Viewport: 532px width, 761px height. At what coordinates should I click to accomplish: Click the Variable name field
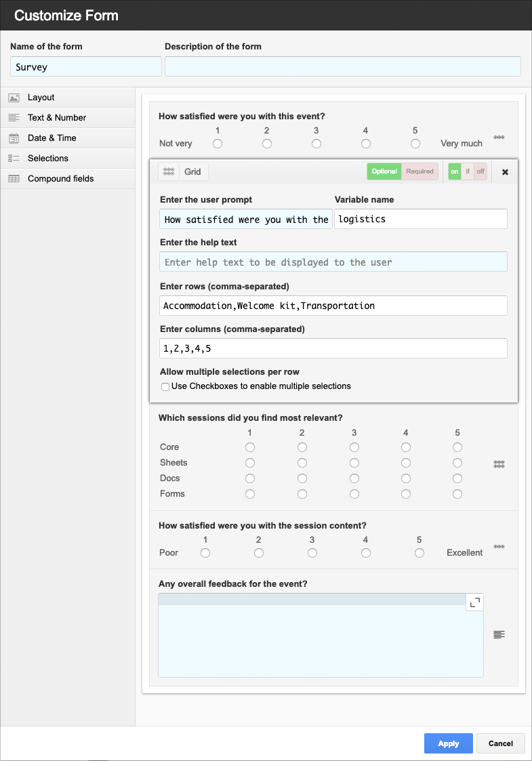(421, 219)
